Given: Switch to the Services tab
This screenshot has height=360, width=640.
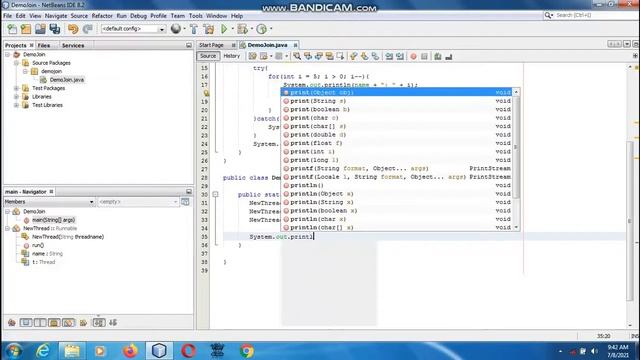Looking at the screenshot, I should [73, 45].
